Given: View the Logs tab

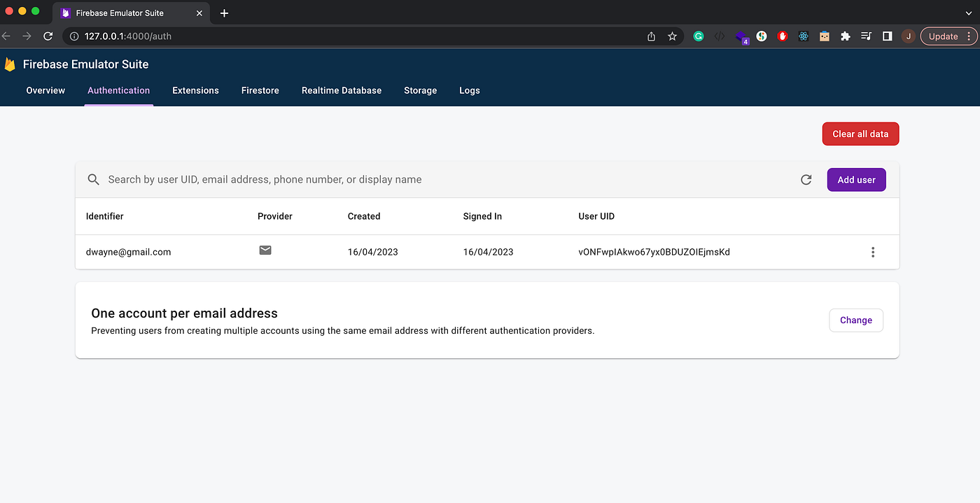Looking at the screenshot, I should (x=470, y=90).
